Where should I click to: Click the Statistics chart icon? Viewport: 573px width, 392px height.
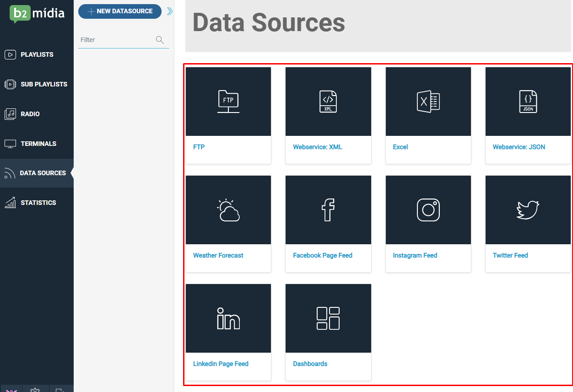tap(10, 203)
